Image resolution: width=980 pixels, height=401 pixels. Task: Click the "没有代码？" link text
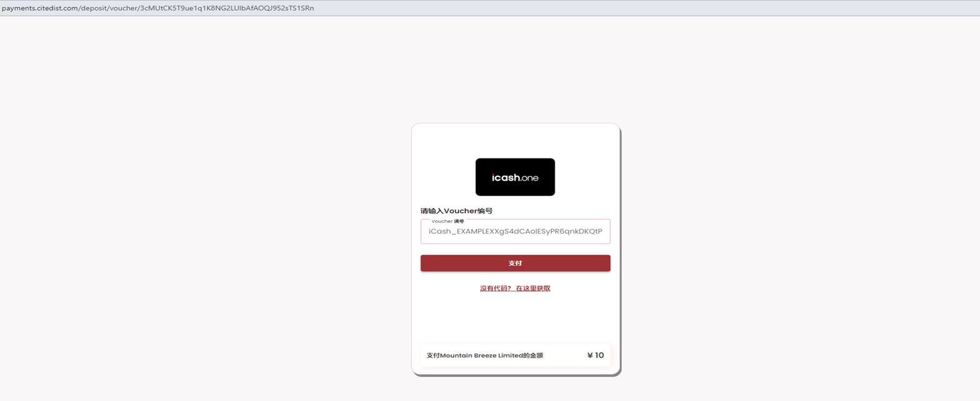[x=496, y=288]
